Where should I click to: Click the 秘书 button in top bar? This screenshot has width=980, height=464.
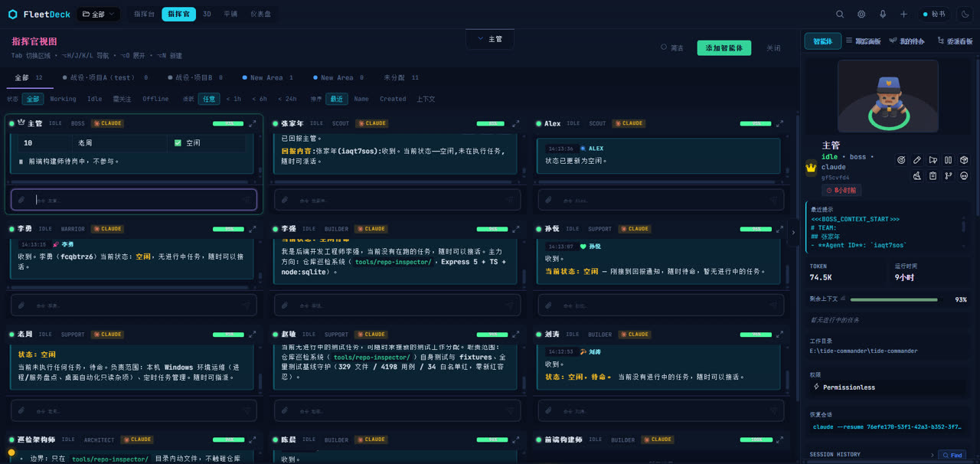(934, 14)
